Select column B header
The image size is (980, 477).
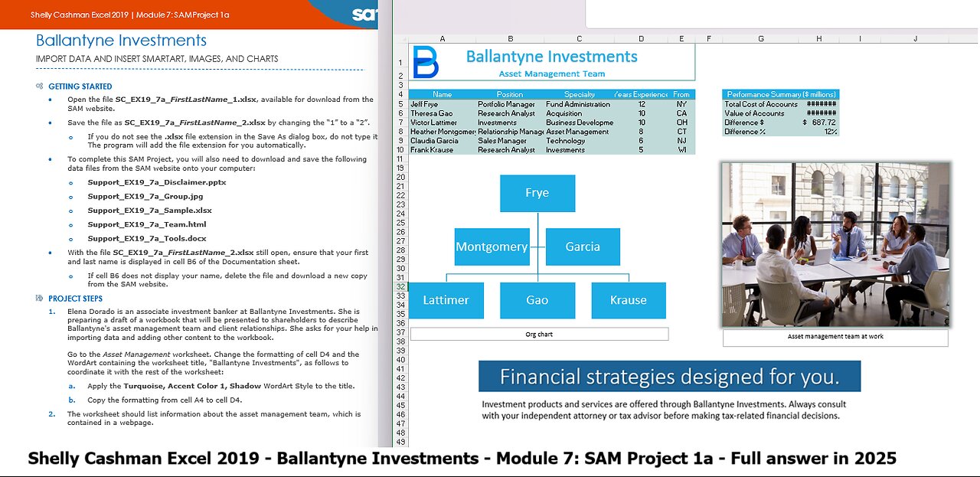tap(510, 38)
